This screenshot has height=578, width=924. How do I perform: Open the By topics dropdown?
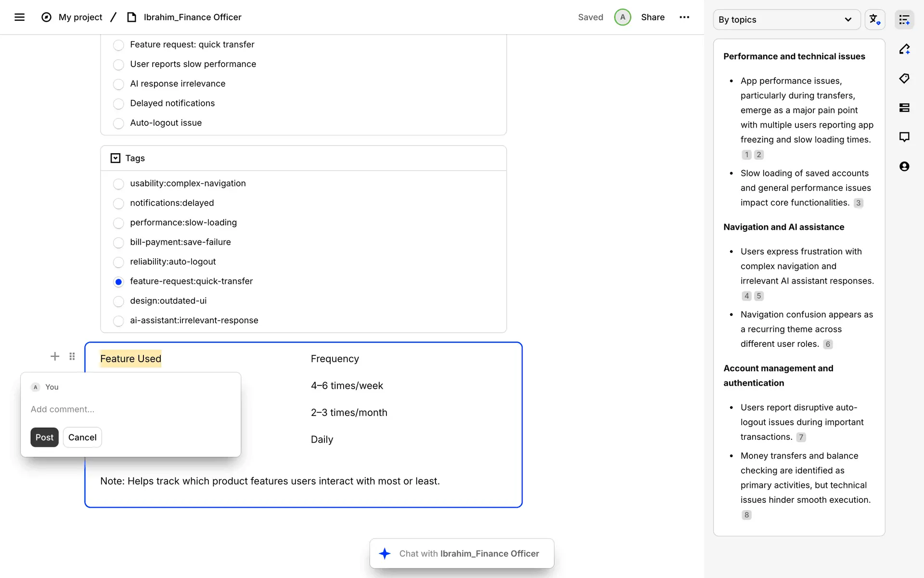point(786,20)
